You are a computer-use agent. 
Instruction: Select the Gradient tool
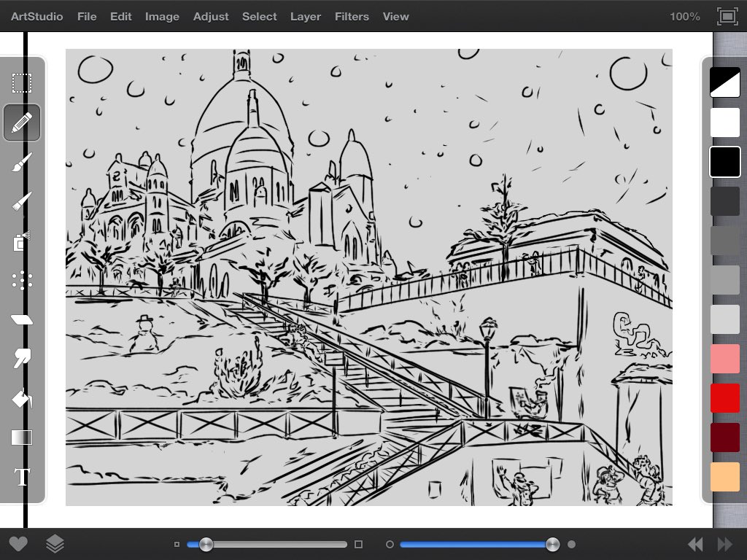[22, 437]
